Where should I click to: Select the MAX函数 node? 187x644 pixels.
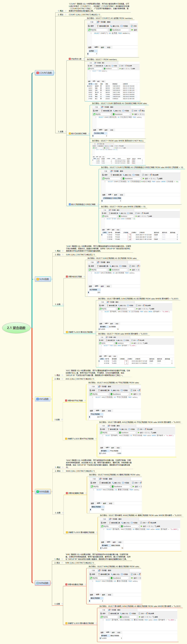click(43, 491)
